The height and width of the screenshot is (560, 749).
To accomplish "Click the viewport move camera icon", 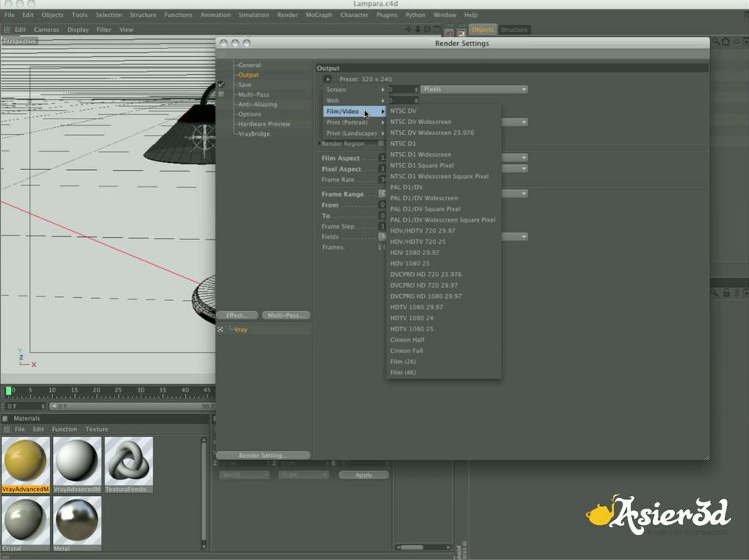I will pos(408,29).
